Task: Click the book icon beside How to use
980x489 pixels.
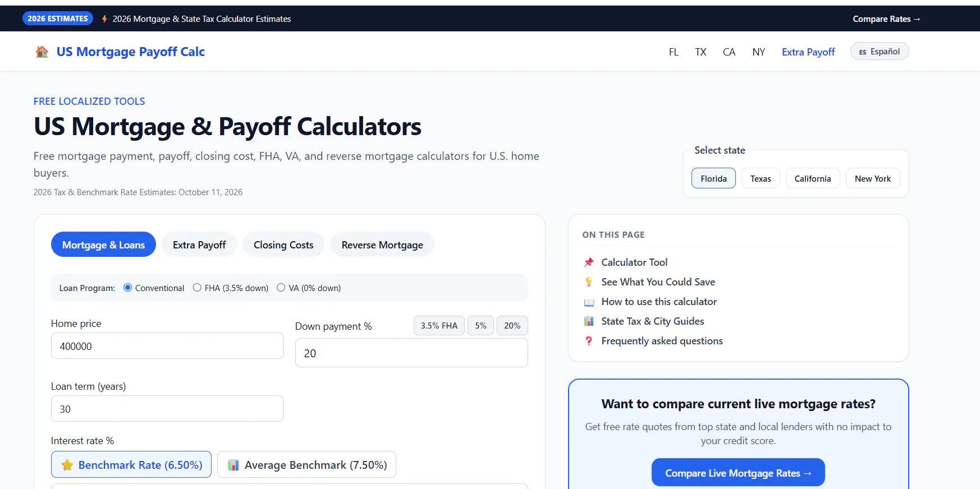Action: 589,302
